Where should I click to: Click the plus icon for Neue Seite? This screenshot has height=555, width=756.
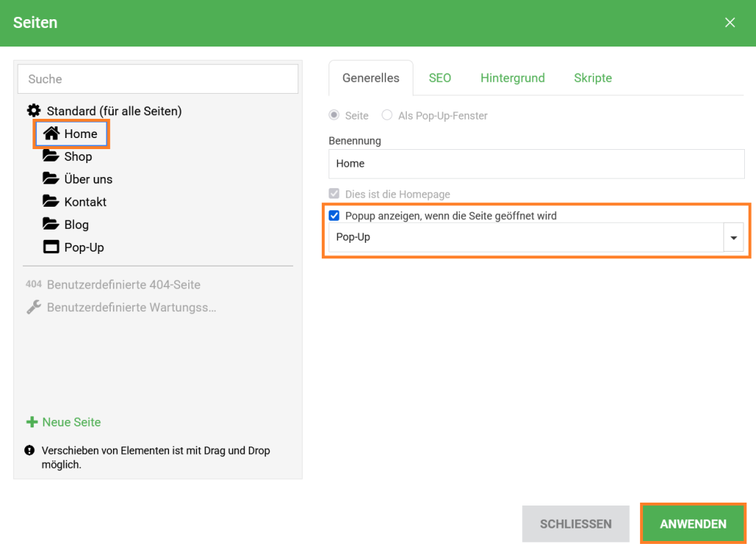pyautogui.click(x=32, y=422)
